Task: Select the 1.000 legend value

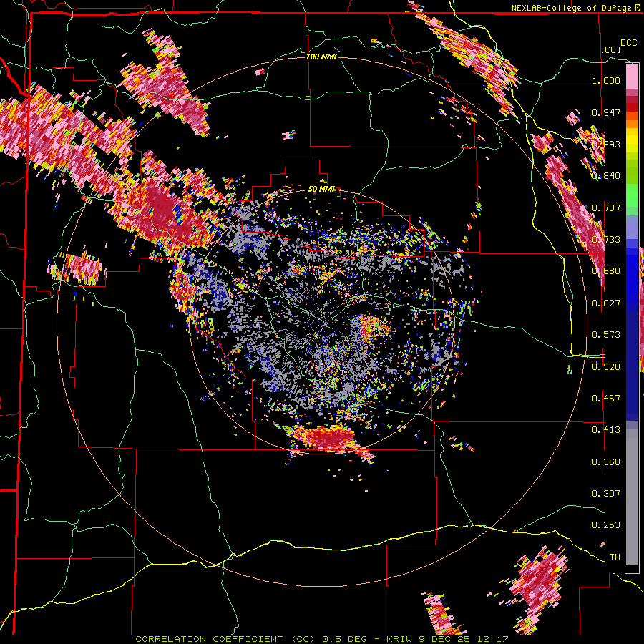Action: point(606,80)
